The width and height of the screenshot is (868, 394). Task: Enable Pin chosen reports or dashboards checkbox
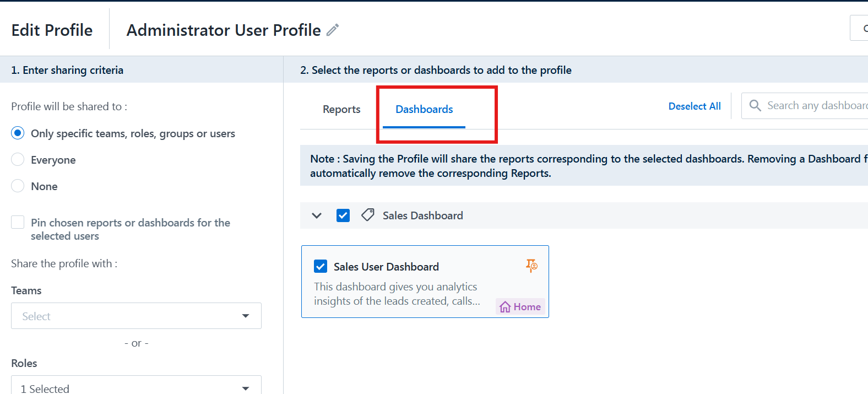18,222
